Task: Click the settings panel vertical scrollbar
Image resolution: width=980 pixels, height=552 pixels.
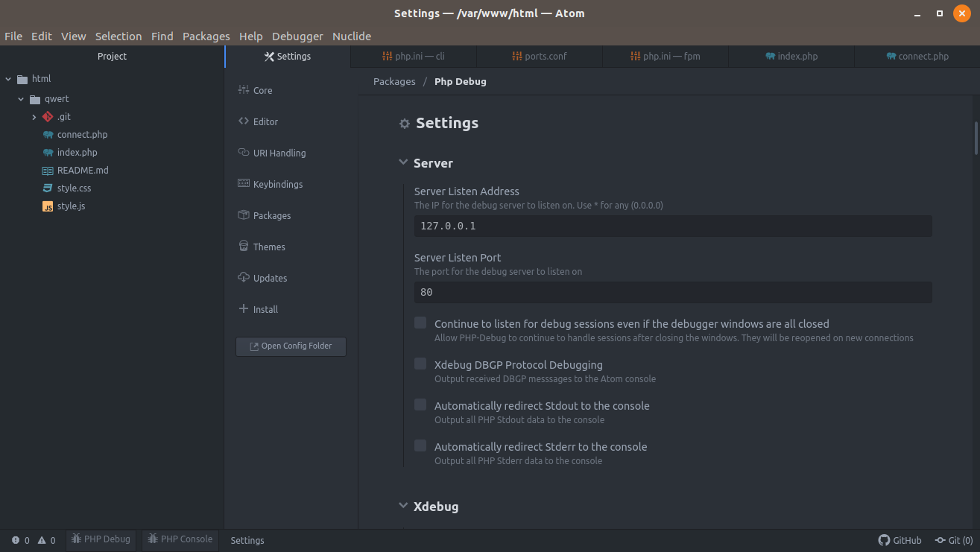Action: pyautogui.click(x=976, y=138)
